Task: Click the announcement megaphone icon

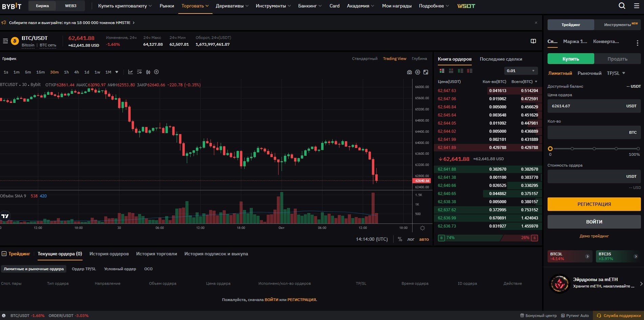Action: 4,23
